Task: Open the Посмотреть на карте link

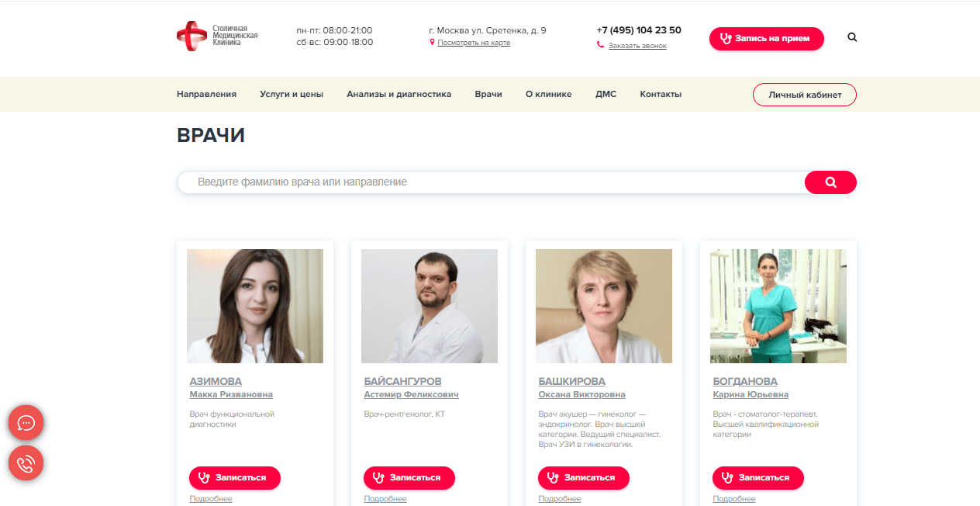Action: point(474,43)
